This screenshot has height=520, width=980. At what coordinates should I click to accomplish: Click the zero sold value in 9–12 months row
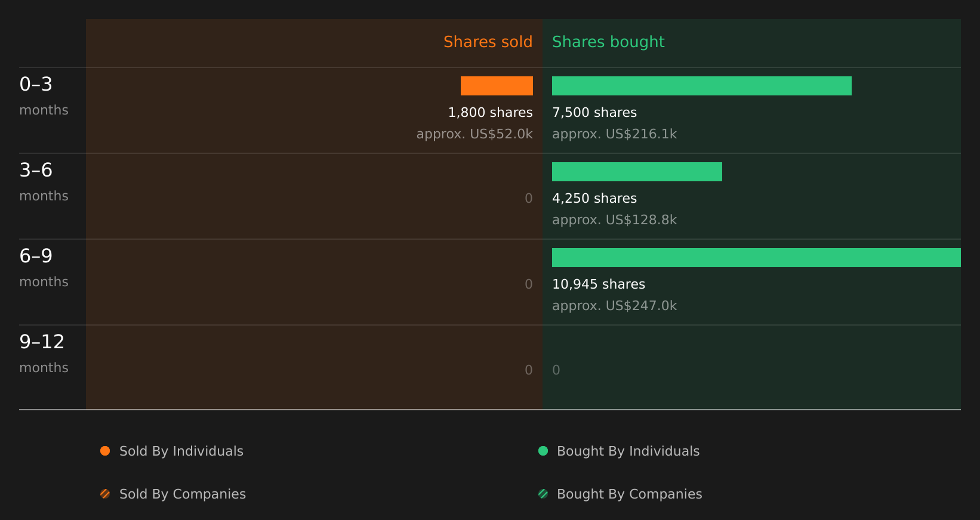click(x=529, y=370)
